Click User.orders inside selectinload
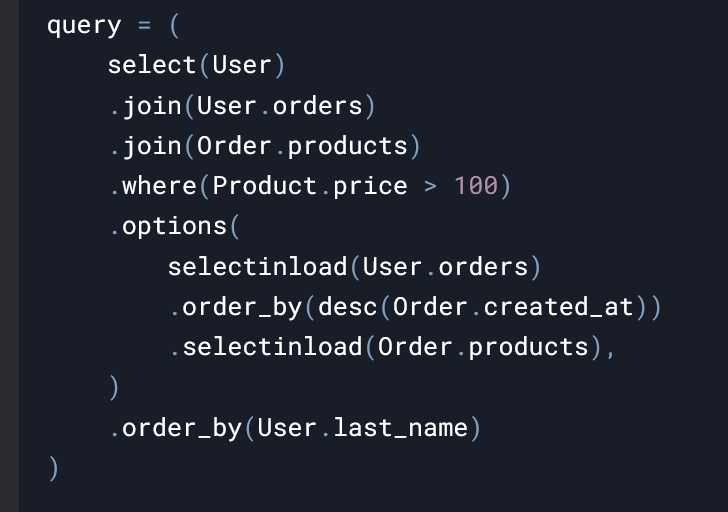The height and width of the screenshot is (512, 728). (x=445, y=267)
